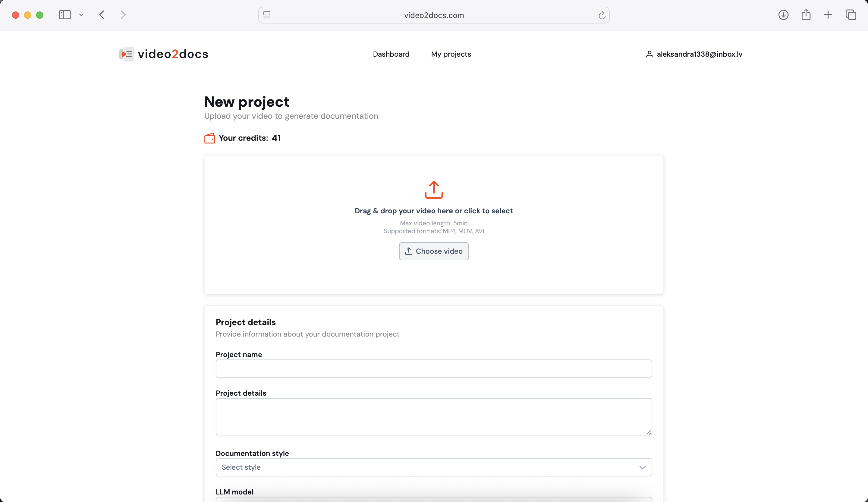Click the credits wallet icon
Image resolution: width=868 pixels, height=502 pixels.
pyautogui.click(x=210, y=138)
